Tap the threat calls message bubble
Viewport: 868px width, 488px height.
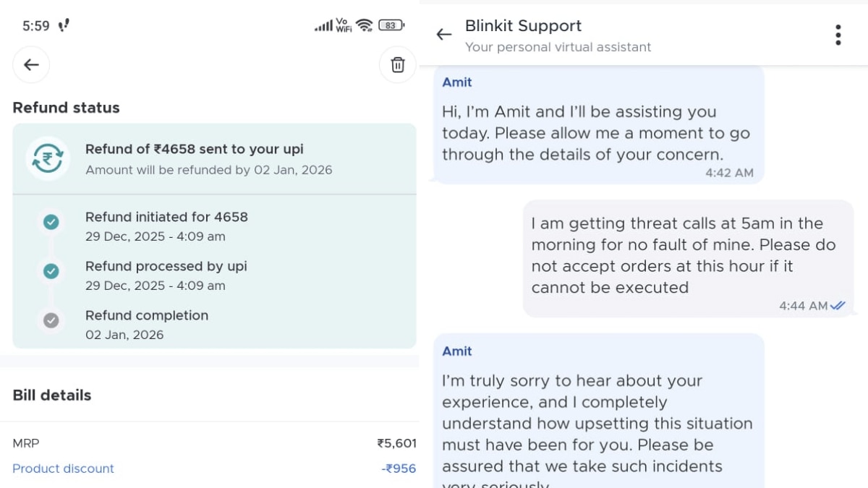[687, 257]
